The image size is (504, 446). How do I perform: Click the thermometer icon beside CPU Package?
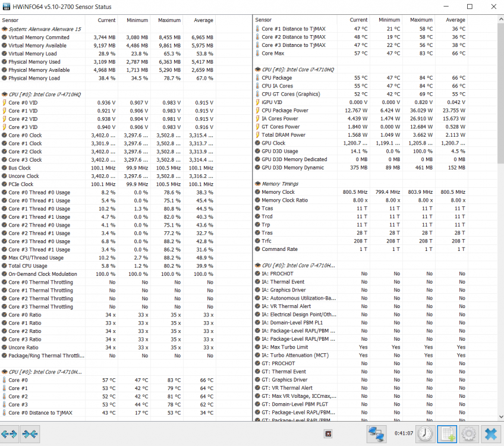pos(257,78)
